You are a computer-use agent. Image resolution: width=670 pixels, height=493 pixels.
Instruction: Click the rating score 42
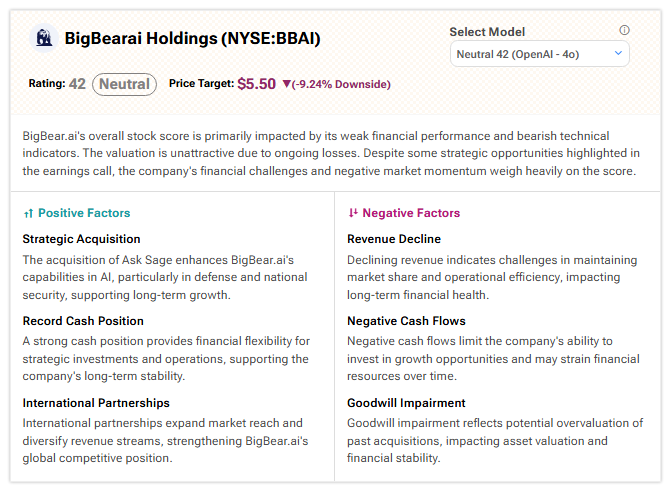point(77,84)
